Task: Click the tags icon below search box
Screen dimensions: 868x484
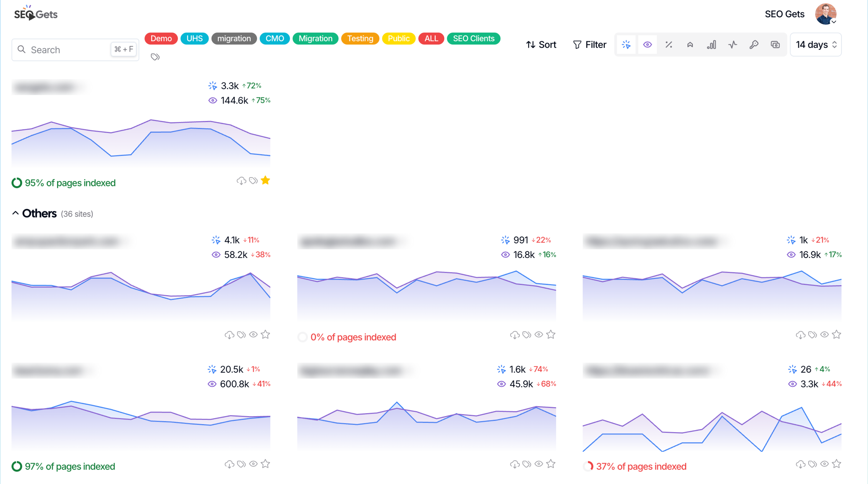Action: (x=155, y=57)
